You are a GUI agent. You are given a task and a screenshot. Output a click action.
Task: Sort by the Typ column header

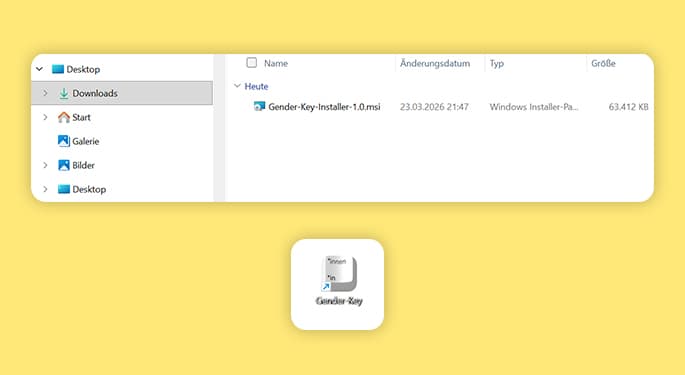[x=497, y=64]
